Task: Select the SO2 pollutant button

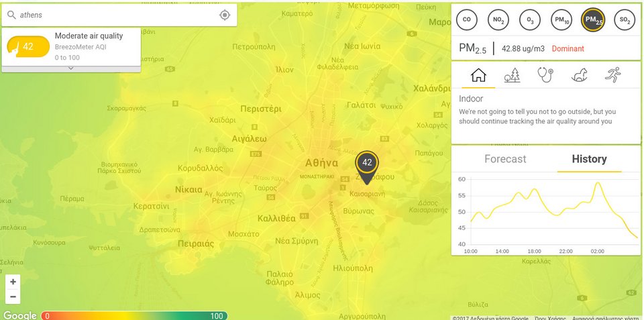Action: coord(625,19)
